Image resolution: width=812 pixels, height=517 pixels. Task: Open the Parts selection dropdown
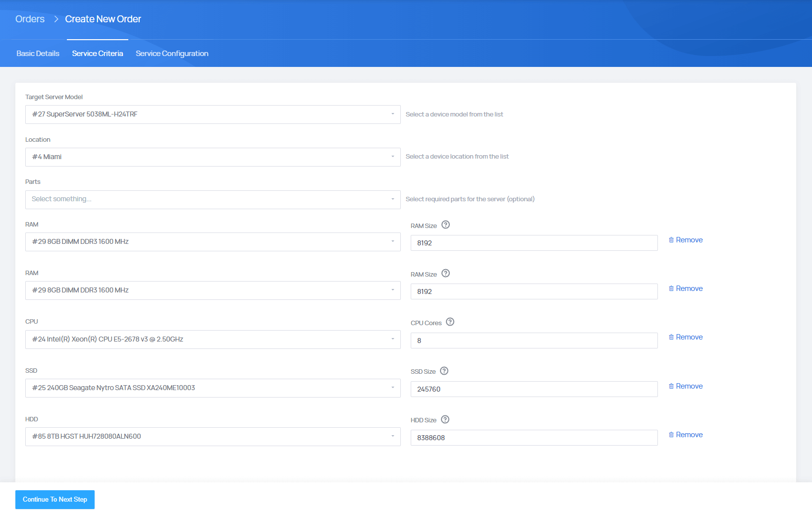pos(213,200)
